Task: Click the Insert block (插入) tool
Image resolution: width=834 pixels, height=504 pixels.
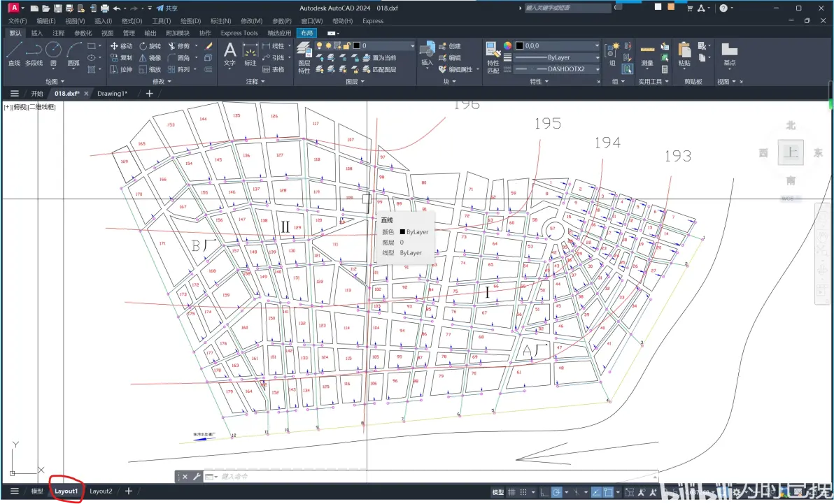Action: [427, 55]
